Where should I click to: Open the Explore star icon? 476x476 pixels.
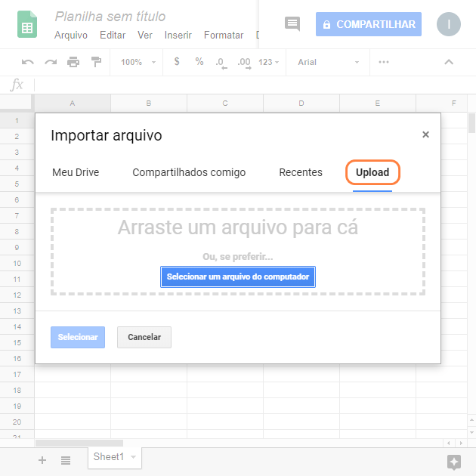(x=454, y=462)
